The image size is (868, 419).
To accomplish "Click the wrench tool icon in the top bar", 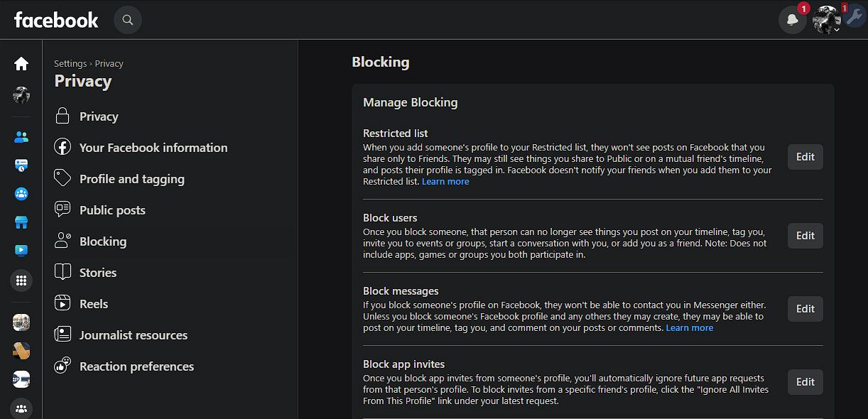I will coord(856,20).
